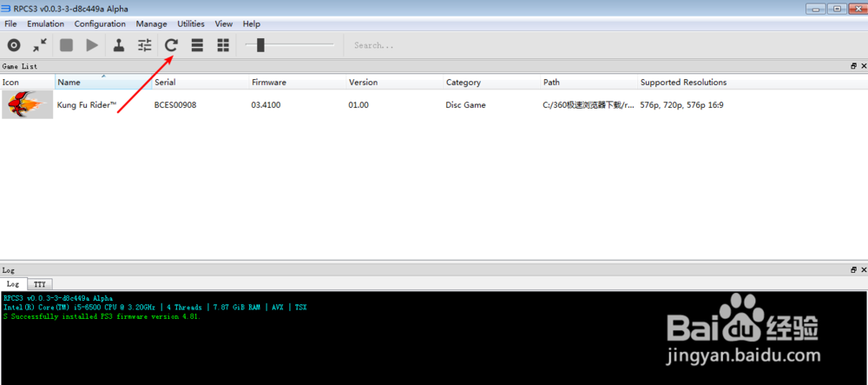Click serial BCES00908 cell
This screenshot has width=868, height=385.
tap(175, 104)
